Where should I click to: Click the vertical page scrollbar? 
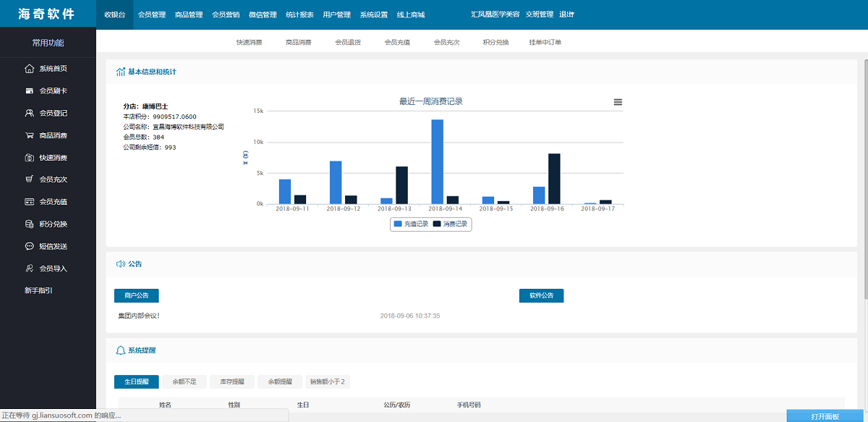pos(864,181)
